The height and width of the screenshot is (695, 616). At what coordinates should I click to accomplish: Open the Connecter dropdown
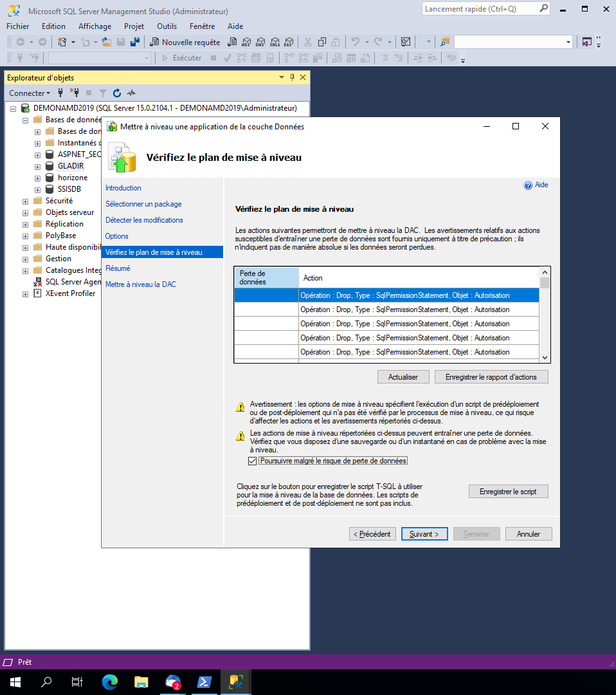[x=29, y=93]
